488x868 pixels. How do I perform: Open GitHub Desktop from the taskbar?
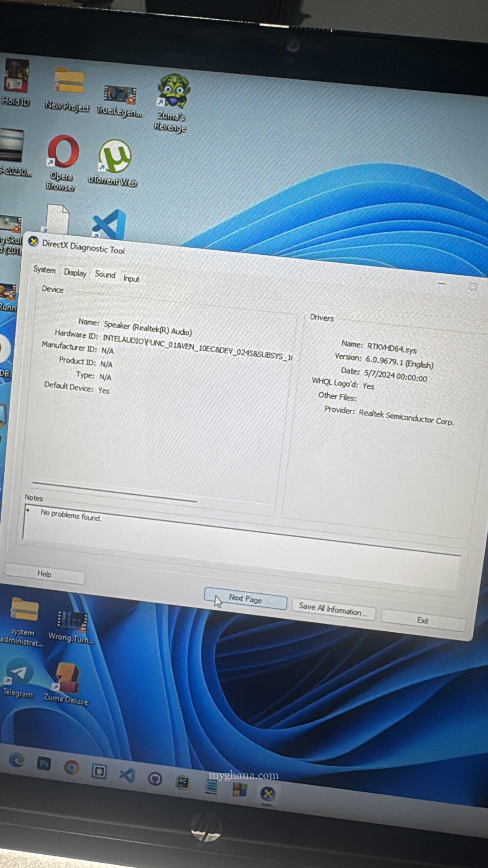pyautogui.click(x=155, y=779)
